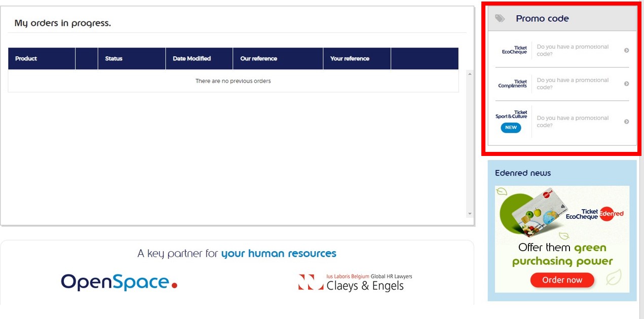This screenshot has width=644, height=319.
Task: Enter promotional code field for Ticket EcoCheque
Action: coord(573,50)
